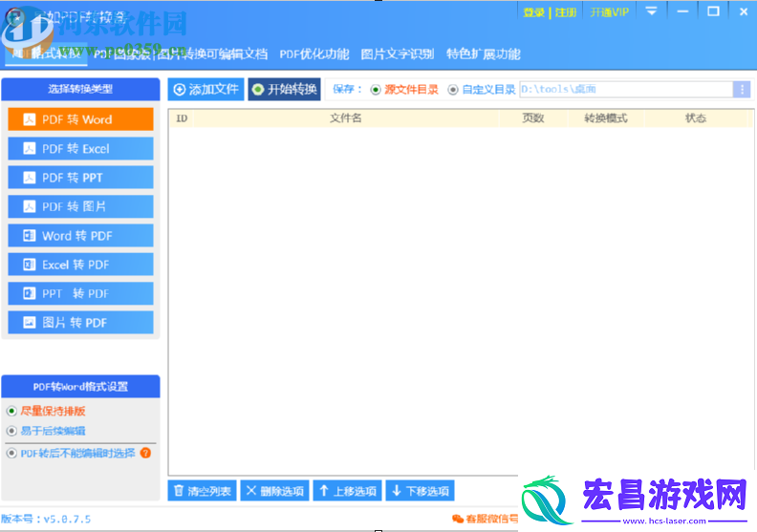
Task: Select Word 转 PDF conversion
Action: [x=80, y=235]
